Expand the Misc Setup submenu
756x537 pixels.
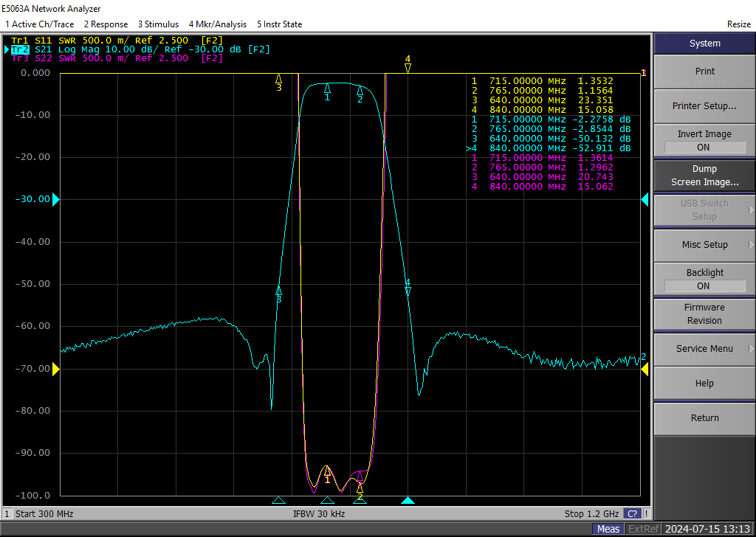[704, 245]
